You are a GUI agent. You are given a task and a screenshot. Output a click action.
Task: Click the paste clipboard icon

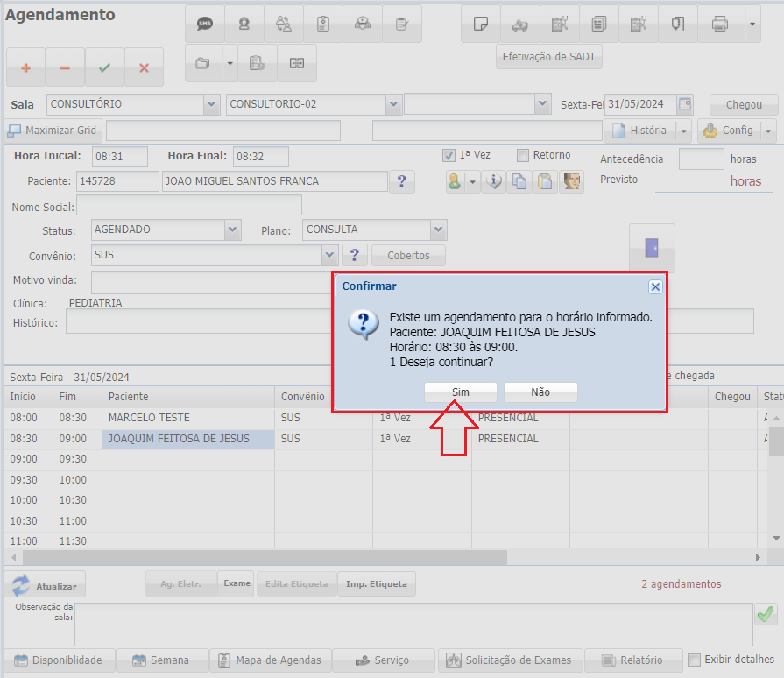[x=545, y=181]
